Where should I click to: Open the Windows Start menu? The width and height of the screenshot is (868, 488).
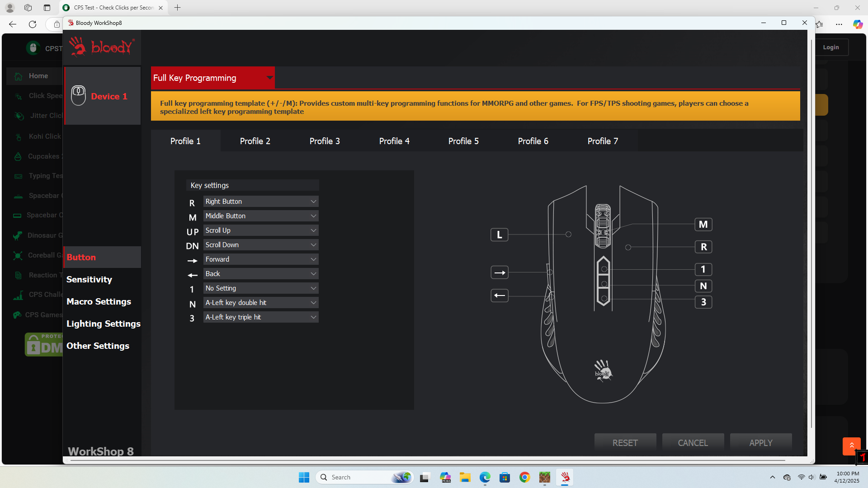coord(304,477)
